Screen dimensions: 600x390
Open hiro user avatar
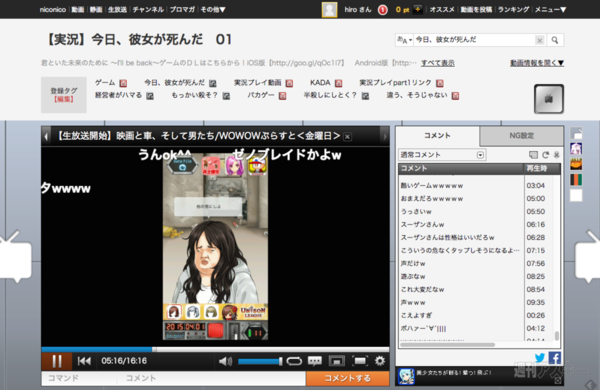(329, 10)
